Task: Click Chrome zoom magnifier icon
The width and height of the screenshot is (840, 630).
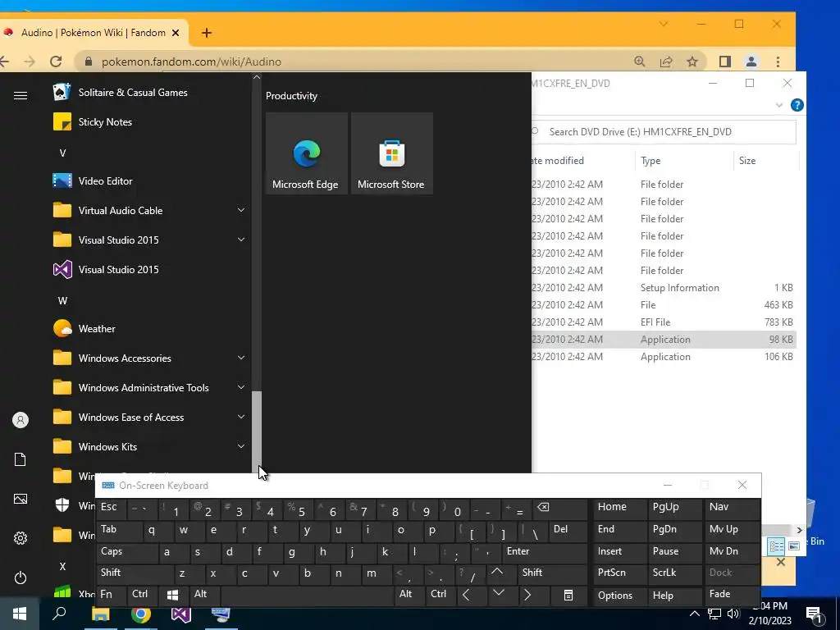Action: pyautogui.click(x=640, y=62)
